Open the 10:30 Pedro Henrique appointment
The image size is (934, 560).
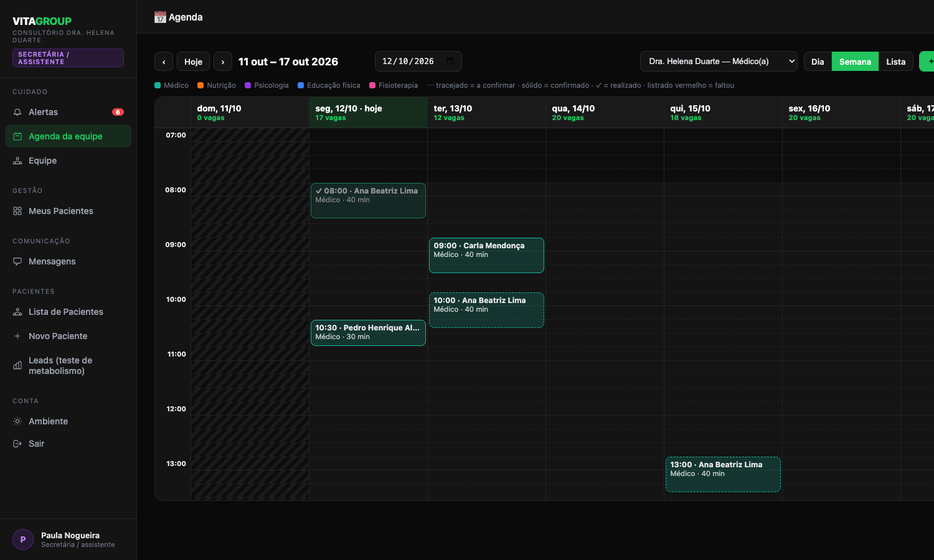[x=368, y=333]
